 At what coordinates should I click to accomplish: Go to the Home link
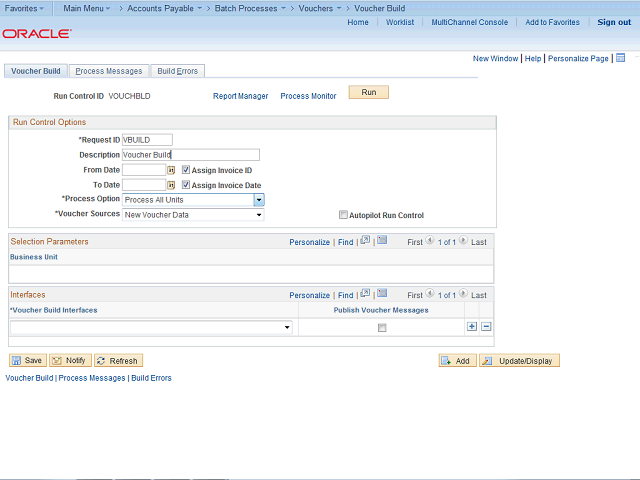point(358,22)
